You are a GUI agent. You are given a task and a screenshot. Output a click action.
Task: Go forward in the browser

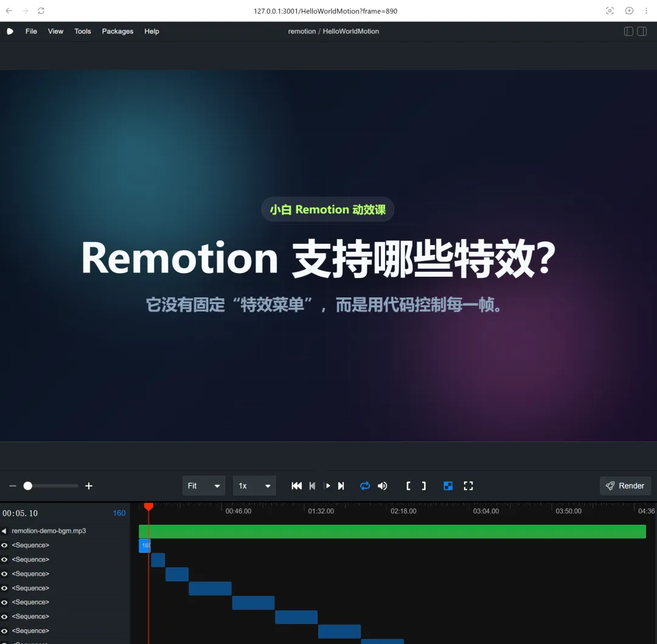click(x=25, y=11)
